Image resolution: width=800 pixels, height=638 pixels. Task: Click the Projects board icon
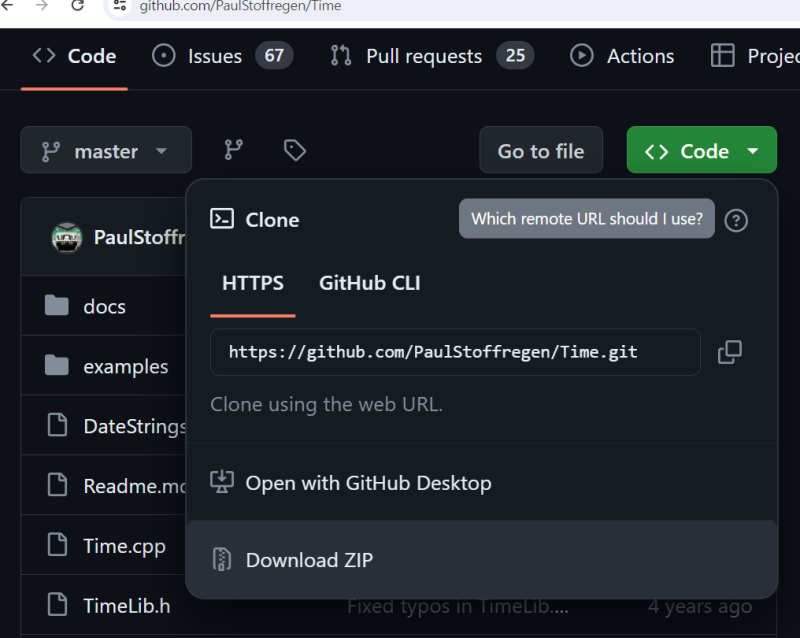click(x=722, y=56)
